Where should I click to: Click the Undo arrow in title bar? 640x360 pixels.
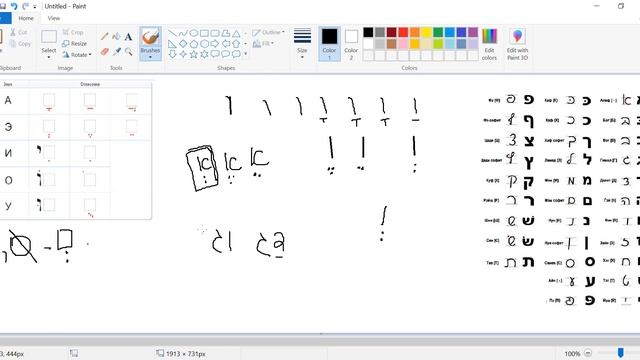tap(14, 6)
